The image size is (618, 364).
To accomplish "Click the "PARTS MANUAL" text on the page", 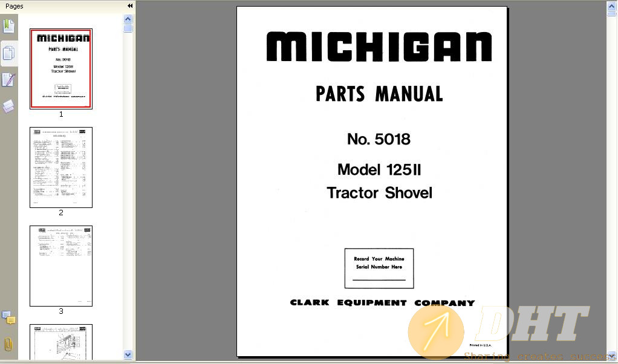I will (379, 94).
